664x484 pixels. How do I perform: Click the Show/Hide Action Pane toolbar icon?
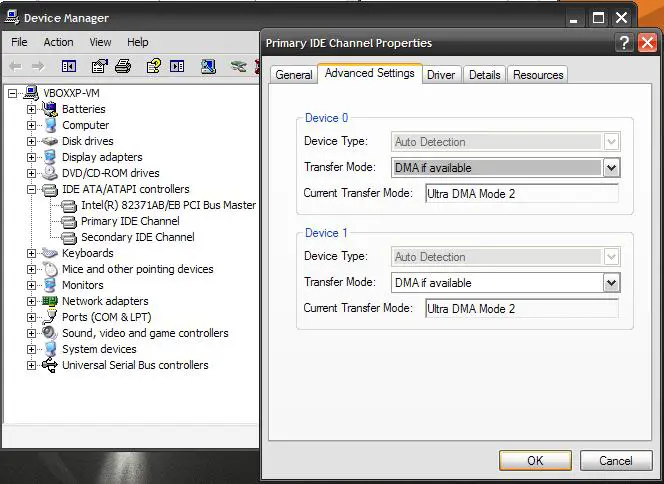coord(177,66)
